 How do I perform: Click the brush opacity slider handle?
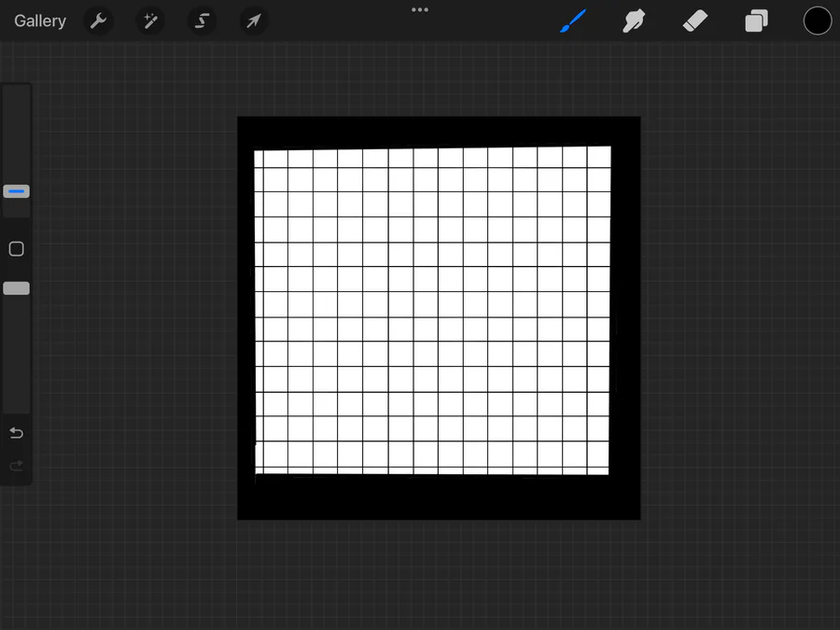[17, 288]
